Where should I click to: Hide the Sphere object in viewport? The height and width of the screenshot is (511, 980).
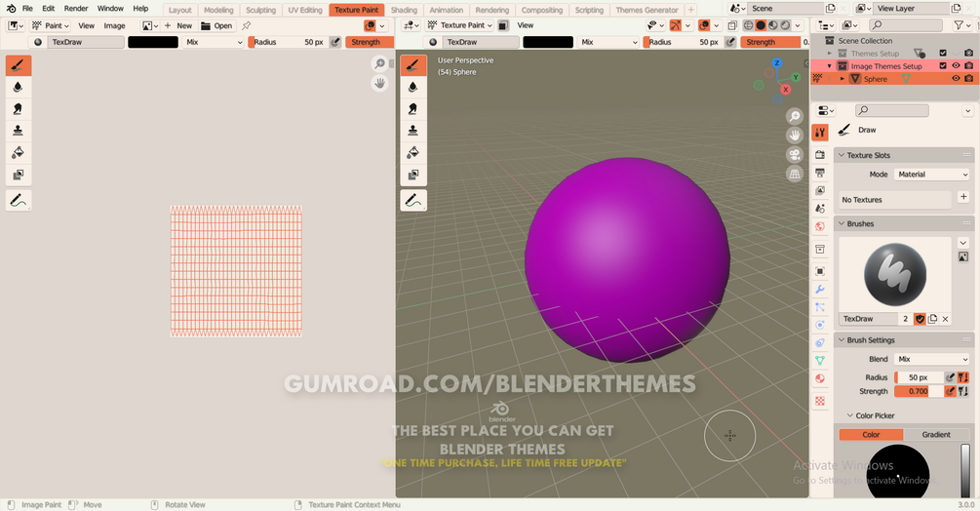point(956,79)
